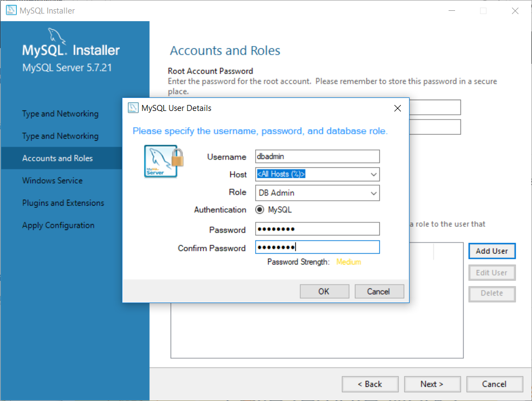
Task: Click the Medium password strength text
Action: coord(348,262)
